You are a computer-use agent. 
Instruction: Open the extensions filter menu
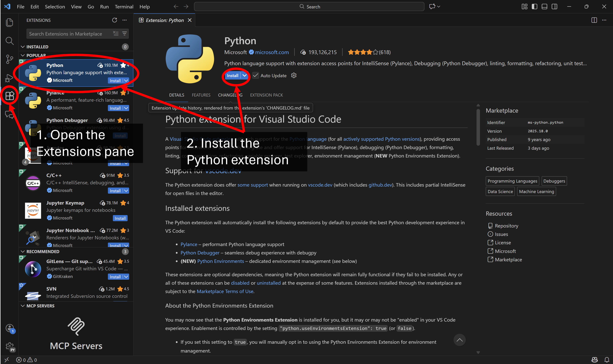(x=124, y=33)
